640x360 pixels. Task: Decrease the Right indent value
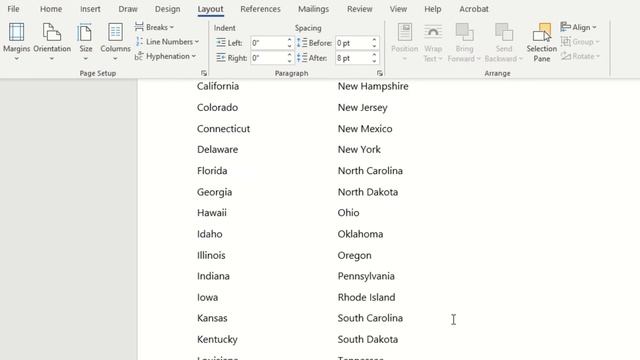(289, 61)
